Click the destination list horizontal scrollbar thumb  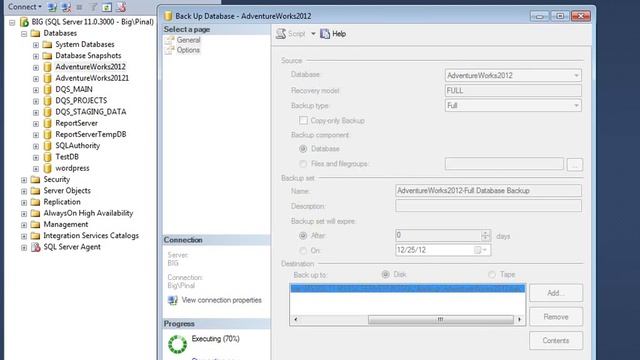pyautogui.click(x=440, y=320)
